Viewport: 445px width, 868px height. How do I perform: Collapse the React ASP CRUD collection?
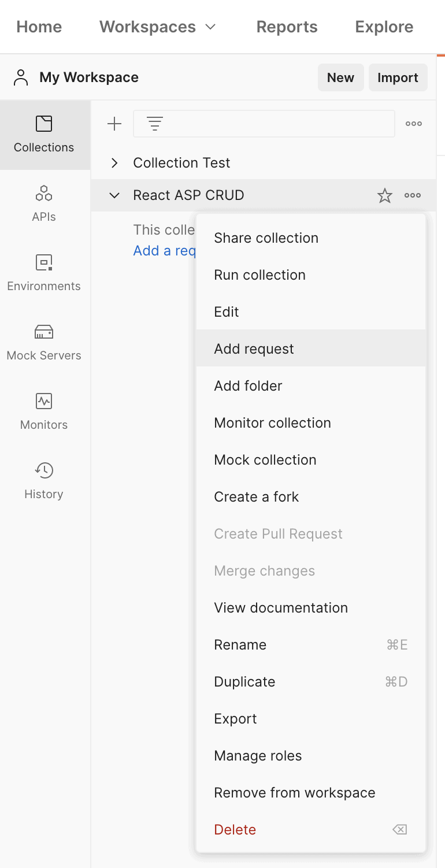pos(114,195)
